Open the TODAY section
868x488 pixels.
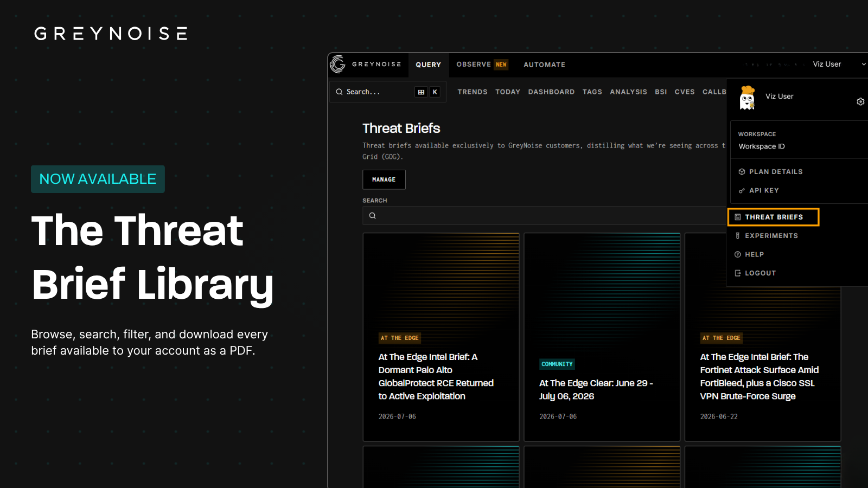508,92
